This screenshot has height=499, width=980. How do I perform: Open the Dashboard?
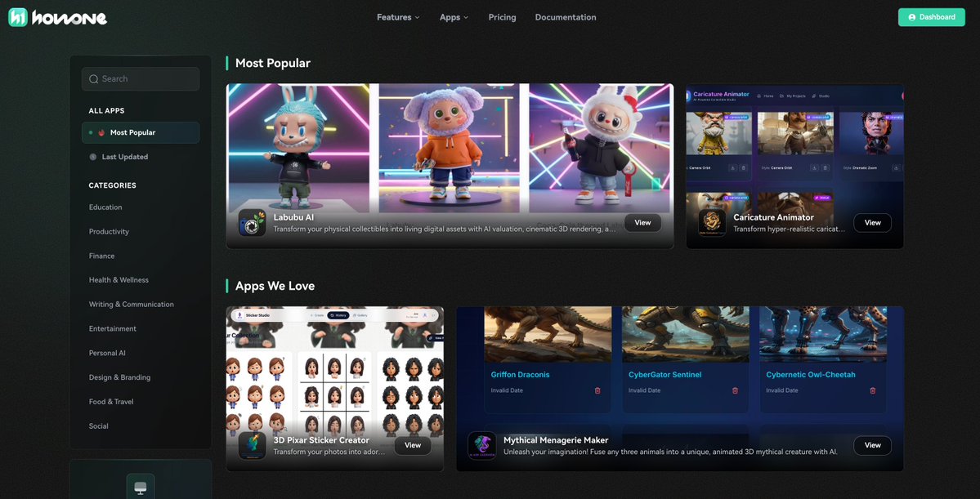click(x=931, y=17)
